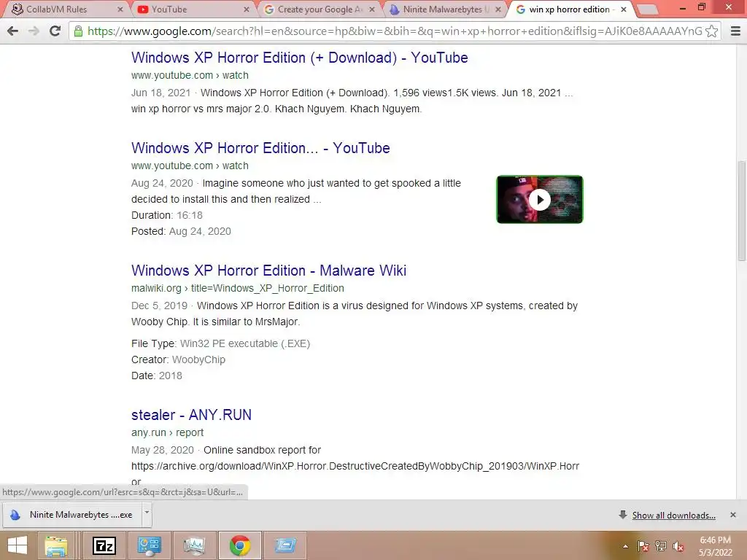
Task: Click "Date: 2018" text
Action: [x=157, y=376]
